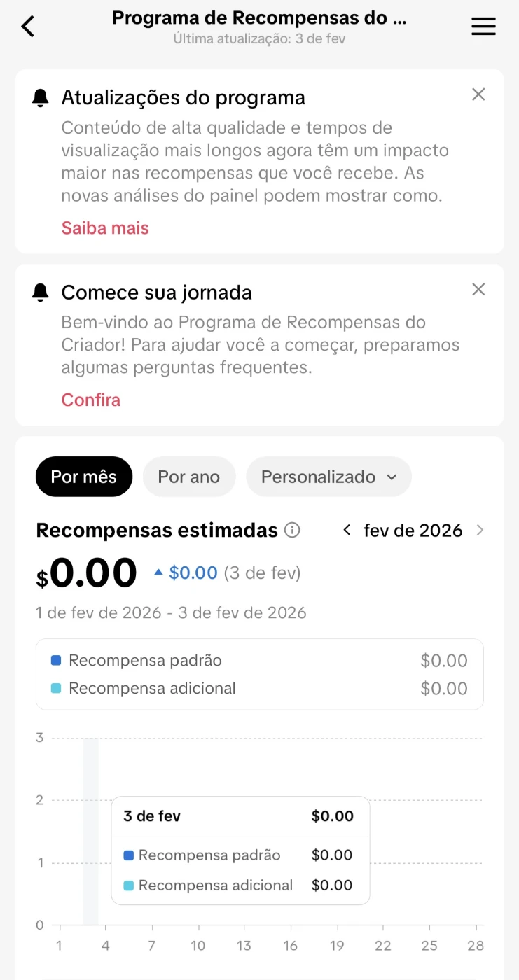This screenshot has height=980, width=519.
Task: Switch to the Por ano tab
Action: pos(189,477)
